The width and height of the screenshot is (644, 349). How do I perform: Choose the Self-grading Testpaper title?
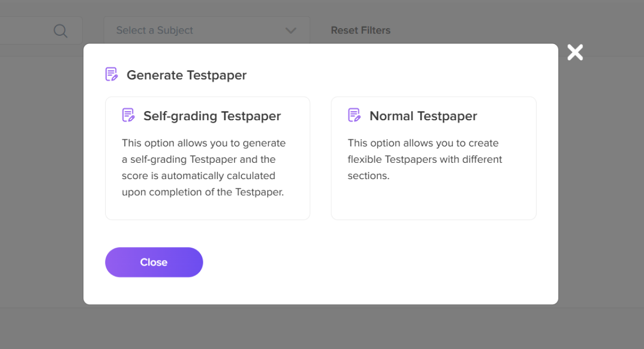[212, 116]
